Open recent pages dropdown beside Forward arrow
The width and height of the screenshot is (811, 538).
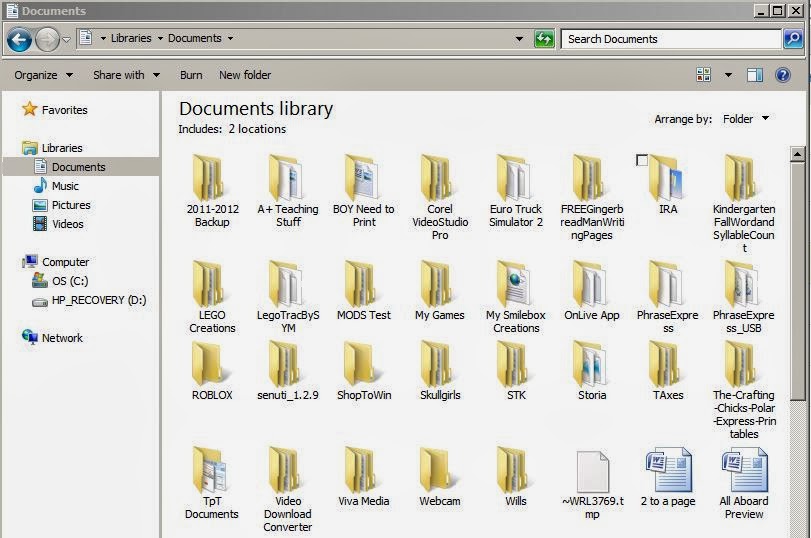(x=67, y=39)
